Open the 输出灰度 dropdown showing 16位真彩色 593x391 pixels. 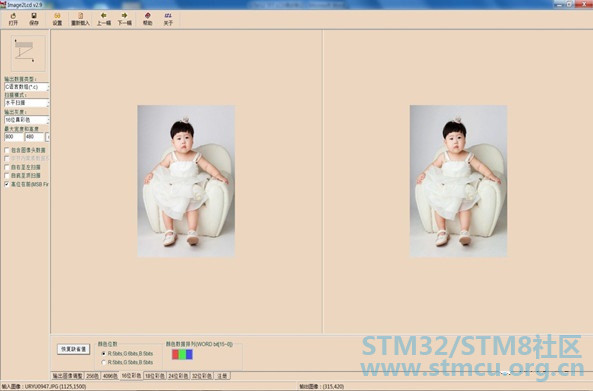tap(26, 120)
